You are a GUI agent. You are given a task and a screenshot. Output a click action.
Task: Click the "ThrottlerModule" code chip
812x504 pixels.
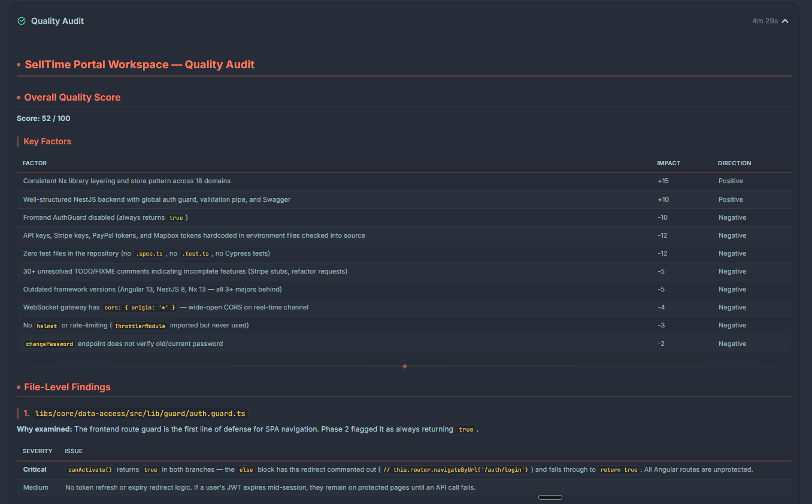pos(140,326)
